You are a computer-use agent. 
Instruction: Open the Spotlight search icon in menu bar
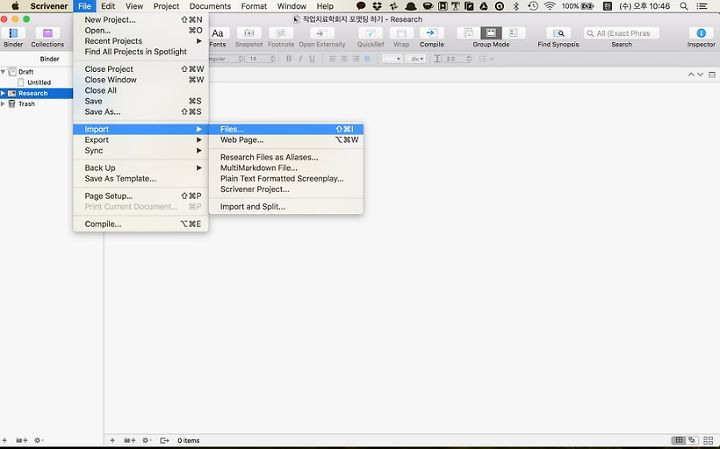click(x=684, y=6)
